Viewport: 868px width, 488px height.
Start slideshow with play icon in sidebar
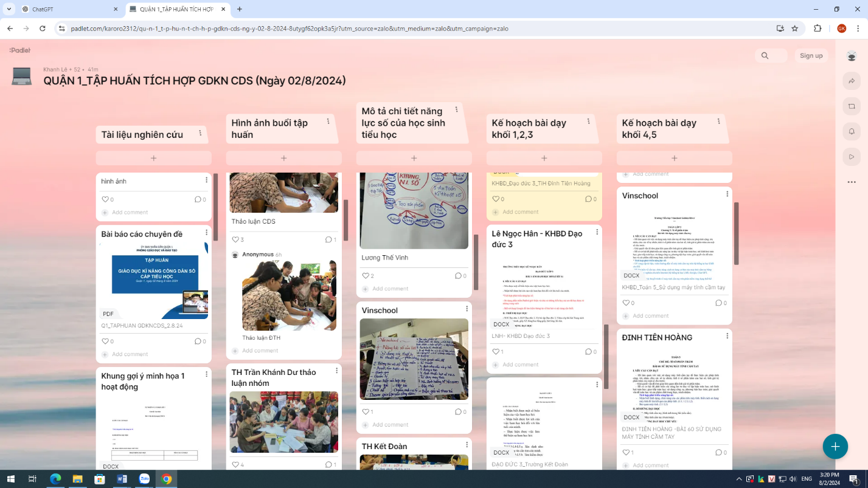coord(852,157)
